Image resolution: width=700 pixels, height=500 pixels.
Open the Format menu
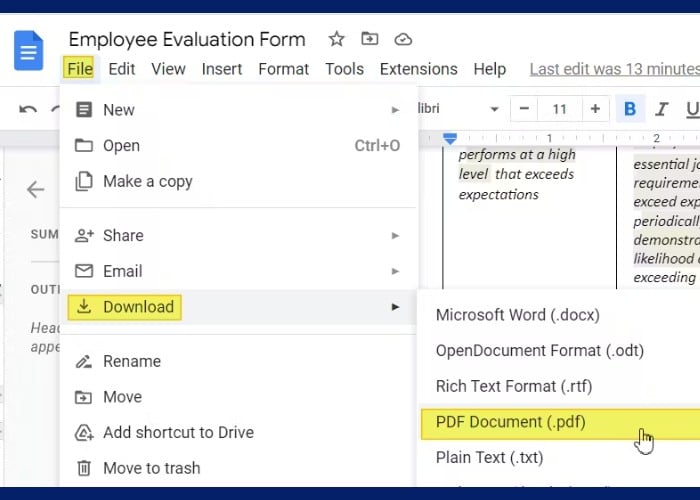[283, 69]
